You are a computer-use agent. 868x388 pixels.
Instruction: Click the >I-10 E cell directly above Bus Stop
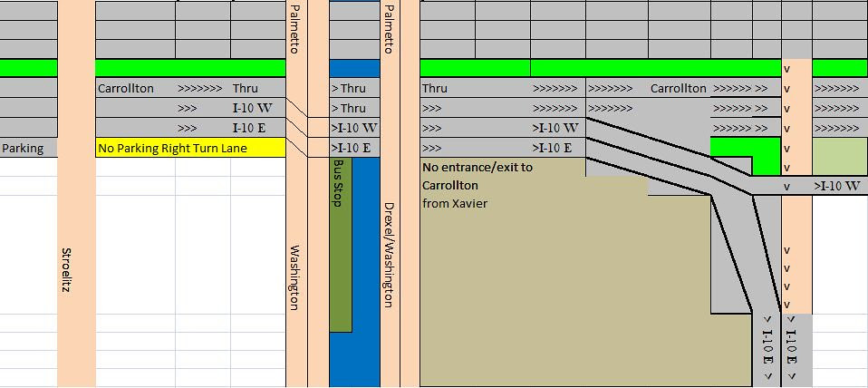354,148
